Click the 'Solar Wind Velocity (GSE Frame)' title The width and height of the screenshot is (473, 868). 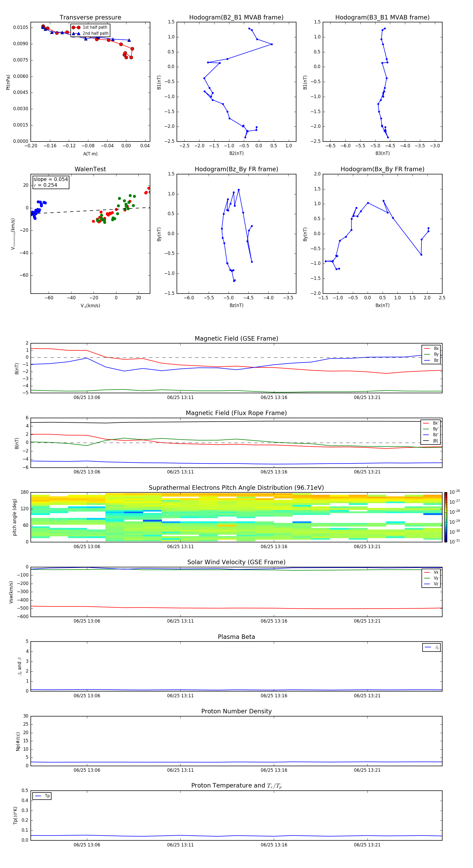(x=236, y=562)
